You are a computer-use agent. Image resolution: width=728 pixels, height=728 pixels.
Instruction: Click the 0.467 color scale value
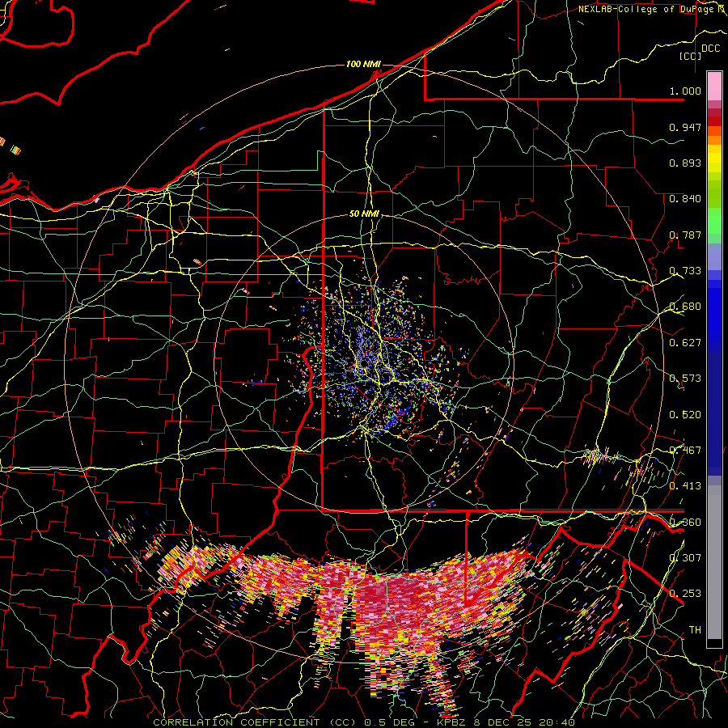pos(685,450)
